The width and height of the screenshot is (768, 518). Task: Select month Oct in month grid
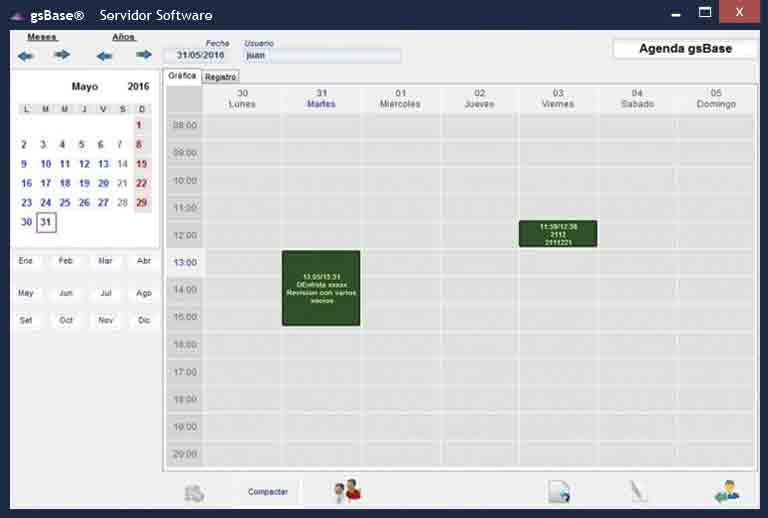pyautogui.click(x=66, y=320)
